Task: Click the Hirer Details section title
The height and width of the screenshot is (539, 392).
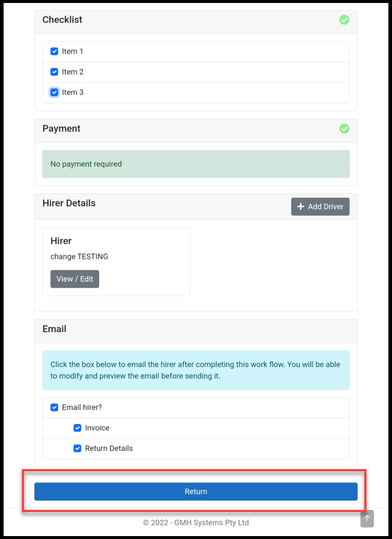Action: 68,203
